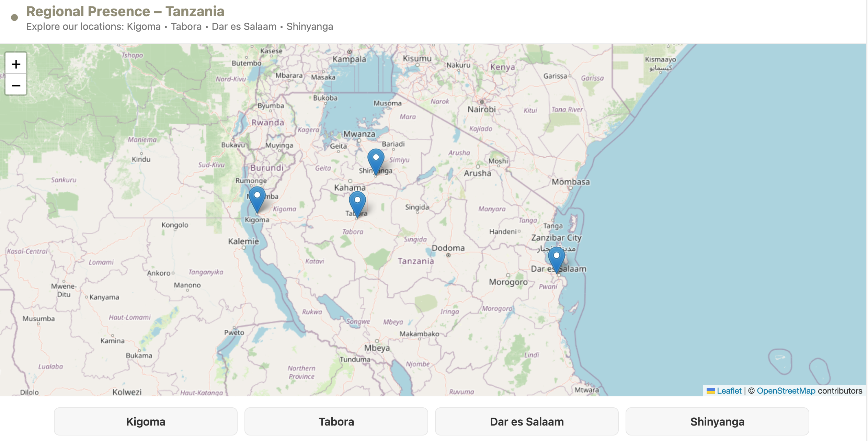This screenshot has height=441, width=868.
Task: Click the Dodoma region on the map
Action: pos(449,248)
